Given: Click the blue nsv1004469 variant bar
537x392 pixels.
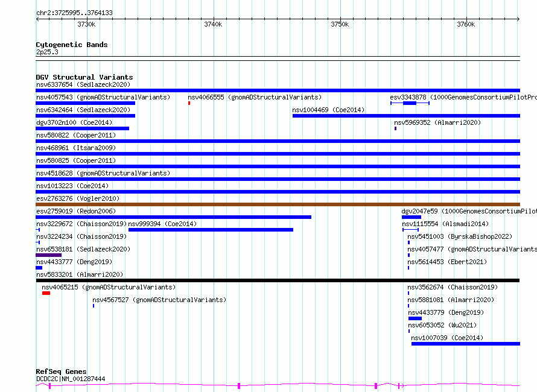Looking at the screenshot, I should click(406, 116).
